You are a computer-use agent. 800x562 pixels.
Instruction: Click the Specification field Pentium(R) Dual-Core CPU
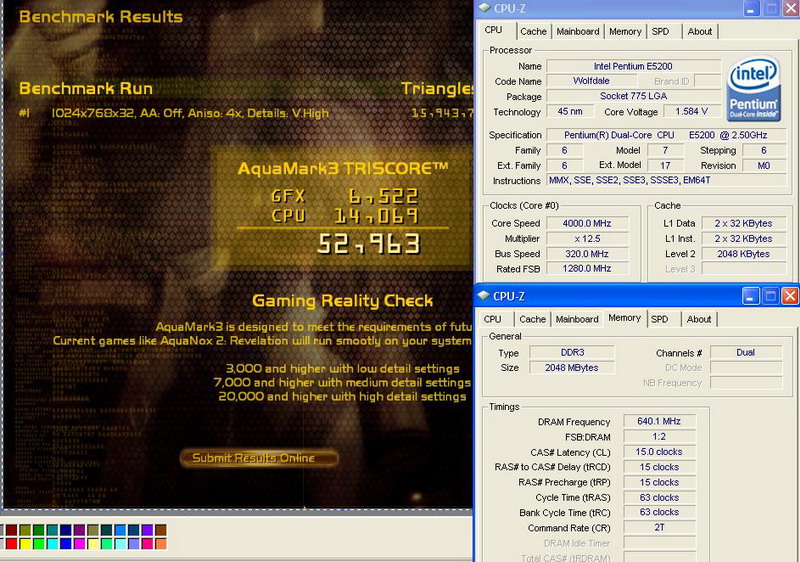[x=666, y=135]
